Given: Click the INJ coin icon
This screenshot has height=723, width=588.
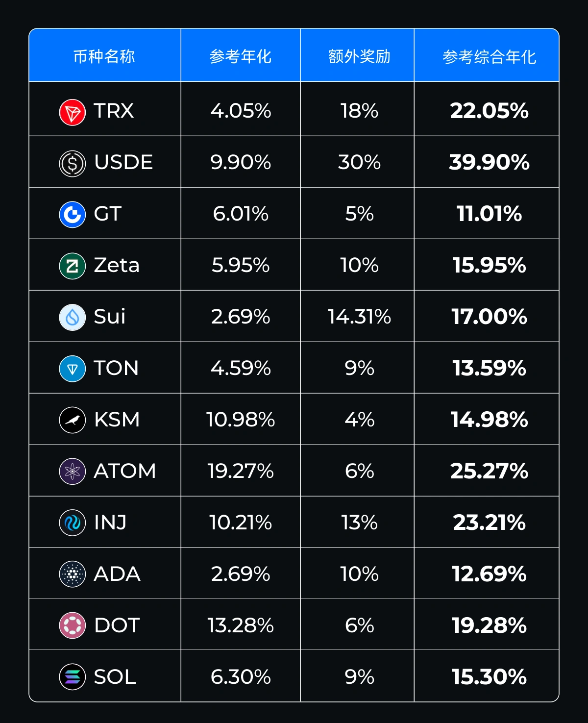Looking at the screenshot, I should pyautogui.click(x=73, y=523).
